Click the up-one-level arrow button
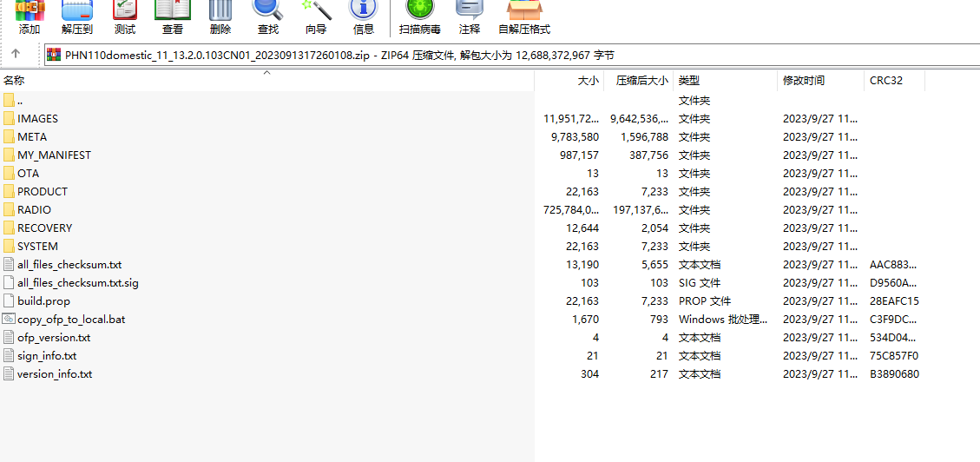Image resolution: width=980 pixels, height=462 pixels. pyautogui.click(x=16, y=55)
